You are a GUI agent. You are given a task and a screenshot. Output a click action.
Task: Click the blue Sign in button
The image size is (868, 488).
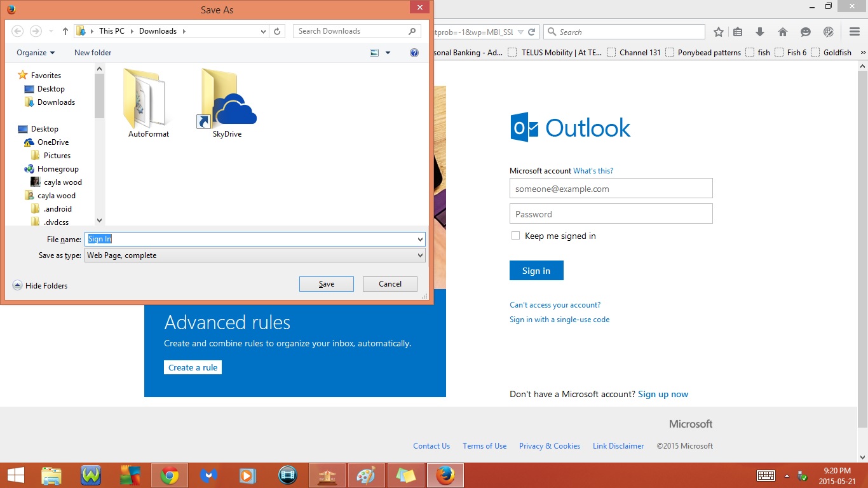tap(536, 271)
